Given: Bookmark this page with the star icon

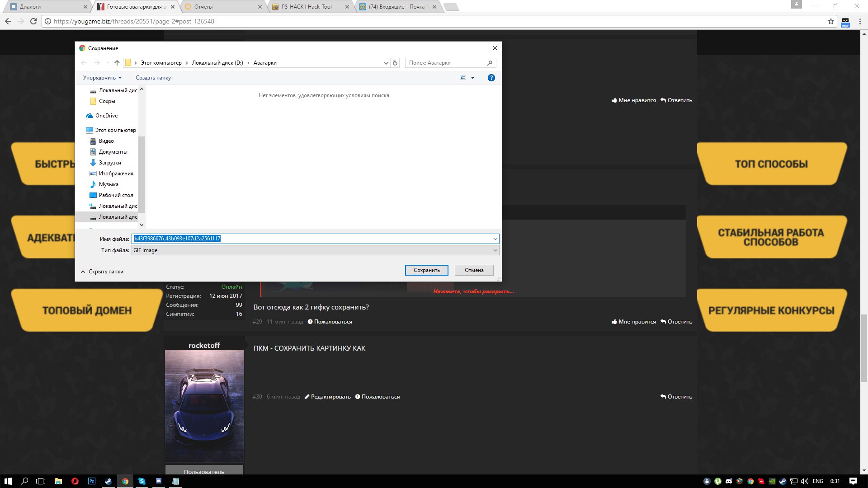Looking at the screenshot, I should [831, 21].
